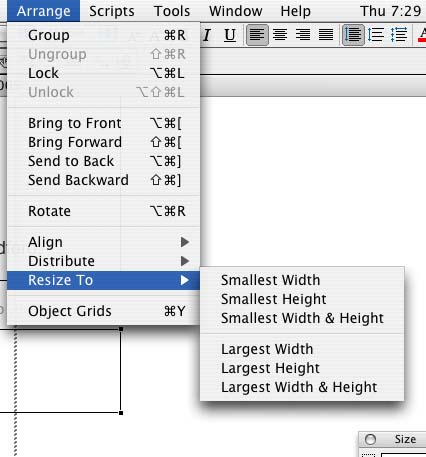Align text to the left
This screenshot has width=426, height=457.
point(257,35)
